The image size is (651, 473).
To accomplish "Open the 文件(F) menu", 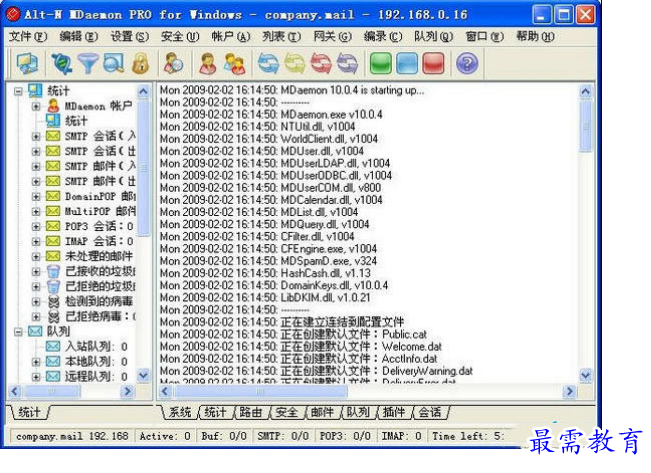I will click(x=28, y=37).
